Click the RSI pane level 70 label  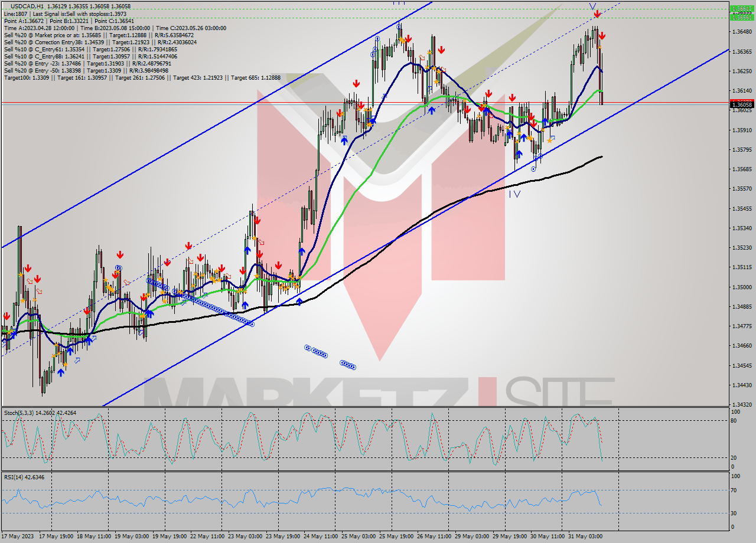pyautogui.click(x=734, y=490)
